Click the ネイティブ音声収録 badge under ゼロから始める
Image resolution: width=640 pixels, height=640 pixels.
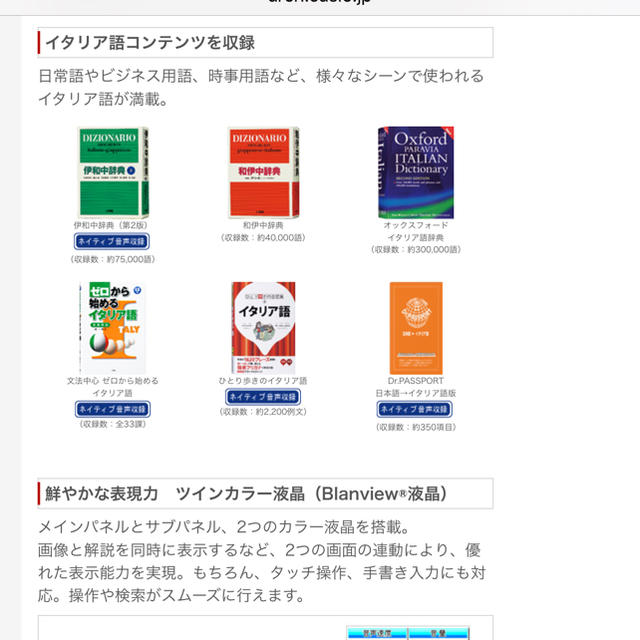[113, 409]
